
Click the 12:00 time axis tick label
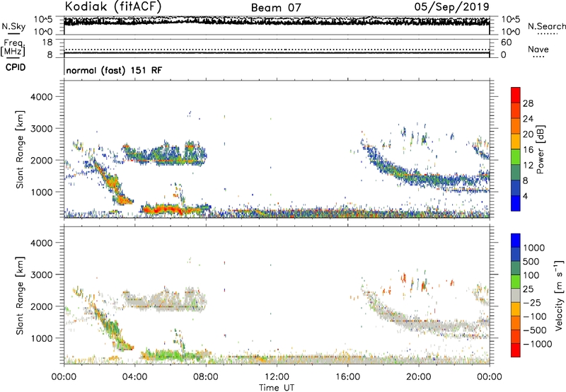coord(277,377)
